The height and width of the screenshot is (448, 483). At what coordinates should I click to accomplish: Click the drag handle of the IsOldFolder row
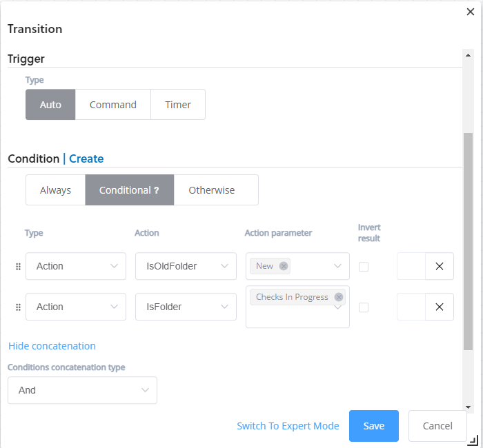coord(18,267)
